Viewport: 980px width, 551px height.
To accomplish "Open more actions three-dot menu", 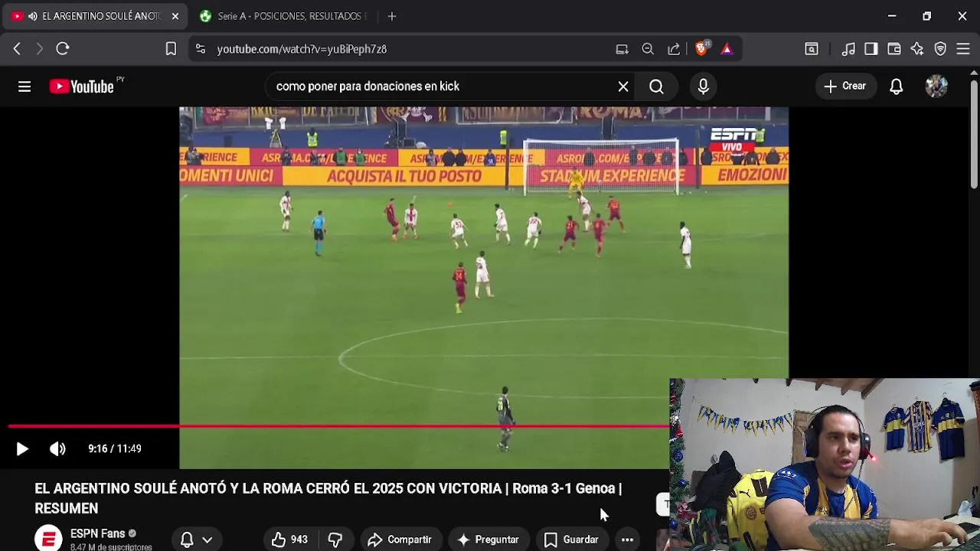I will click(x=627, y=540).
